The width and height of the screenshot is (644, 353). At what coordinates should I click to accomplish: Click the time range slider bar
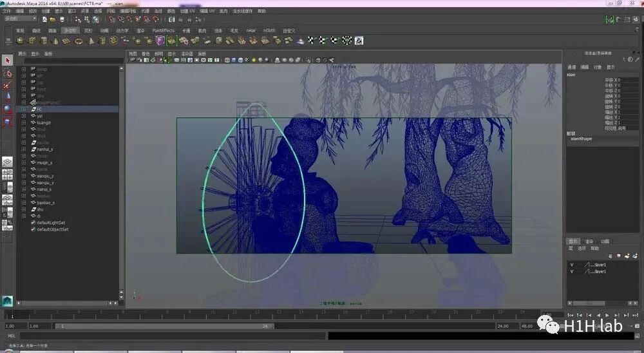coord(165,326)
